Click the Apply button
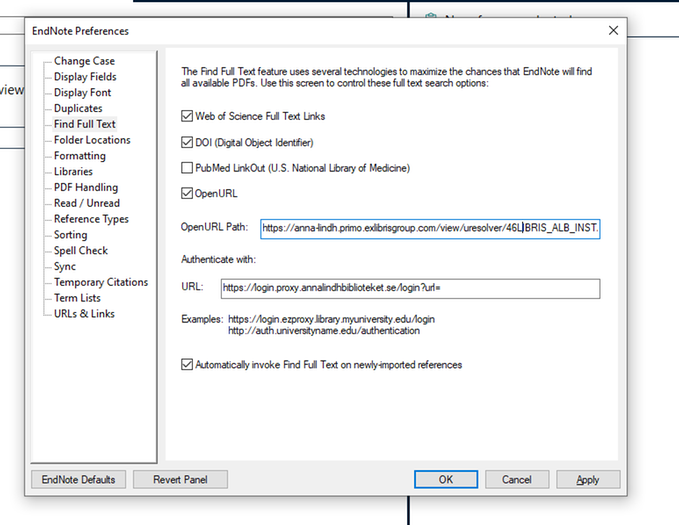 tap(588, 480)
